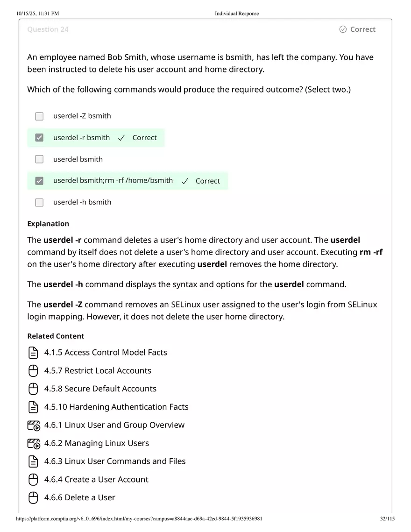
Task: Play the video icon for 4.6.1 Linux User and Group Overview
Action: (33, 425)
